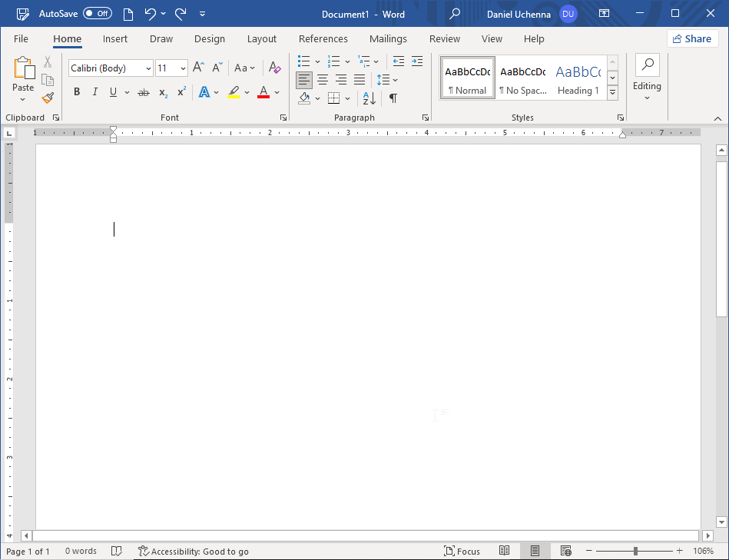Increase indent of the paragraph
Viewport: 729px width, 560px height.
coord(417,61)
